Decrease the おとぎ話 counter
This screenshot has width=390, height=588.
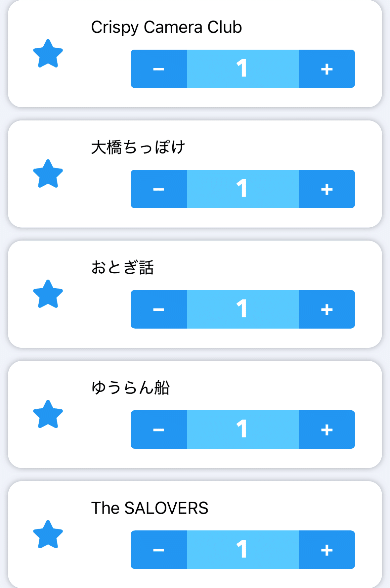click(x=159, y=309)
